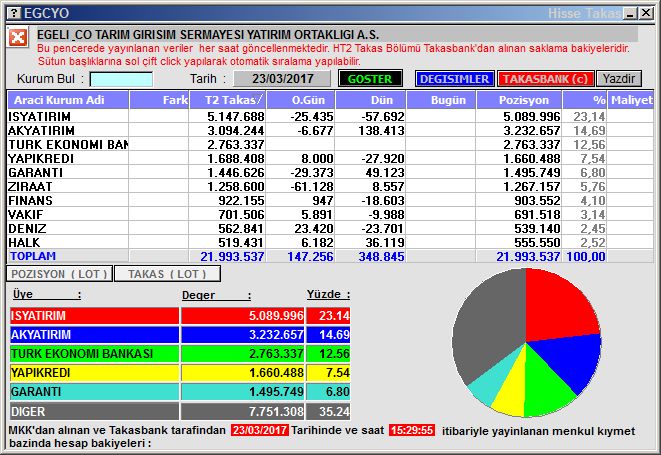Select the ISYATIRIM row in table
This screenshot has height=455, width=661.
pos(330,116)
